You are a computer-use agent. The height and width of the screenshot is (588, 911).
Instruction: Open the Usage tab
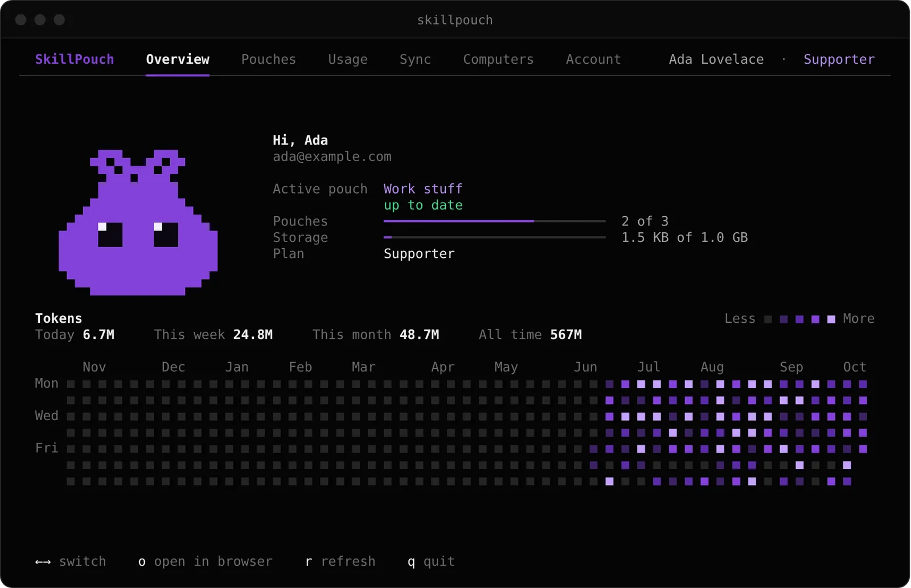[348, 59]
